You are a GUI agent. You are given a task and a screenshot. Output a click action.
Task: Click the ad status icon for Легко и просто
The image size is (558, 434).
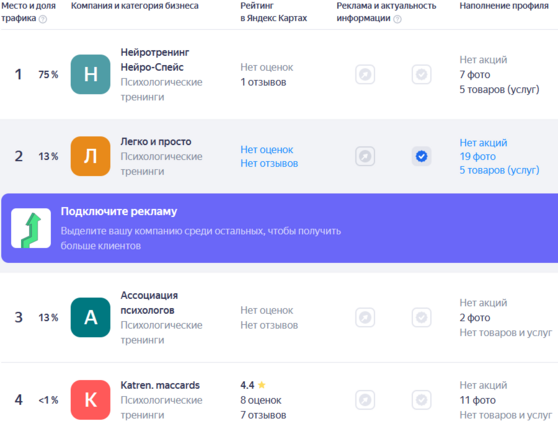pyautogui.click(x=365, y=156)
